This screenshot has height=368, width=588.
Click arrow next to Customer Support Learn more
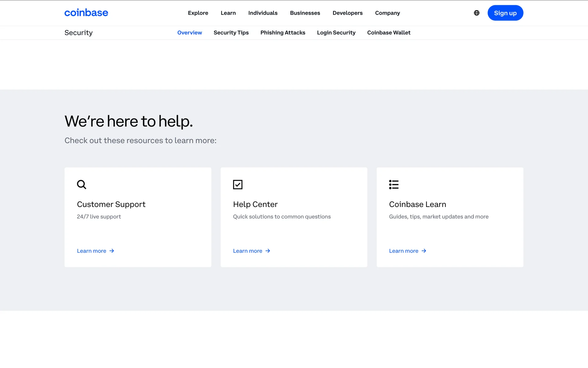[112, 251]
